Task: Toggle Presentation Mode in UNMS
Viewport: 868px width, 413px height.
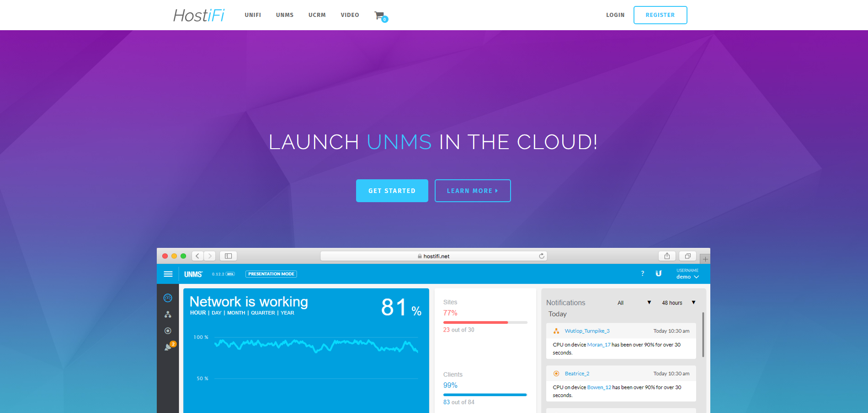Action: tap(272, 274)
